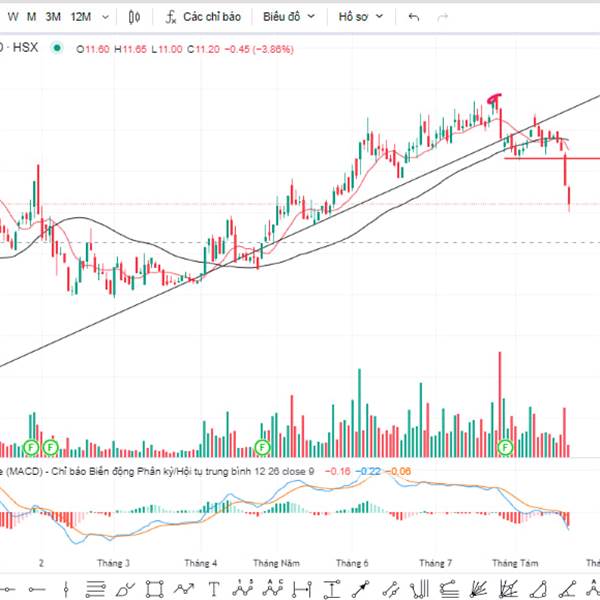Click the high price H11.65
Image resolution: width=600 pixels, height=600 pixels.
click(130, 49)
